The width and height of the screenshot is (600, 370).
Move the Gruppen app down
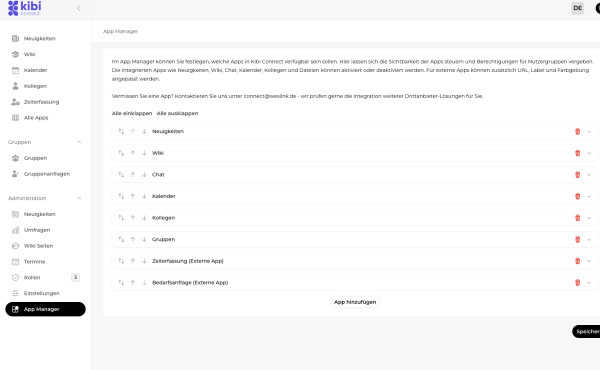[x=144, y=240]
